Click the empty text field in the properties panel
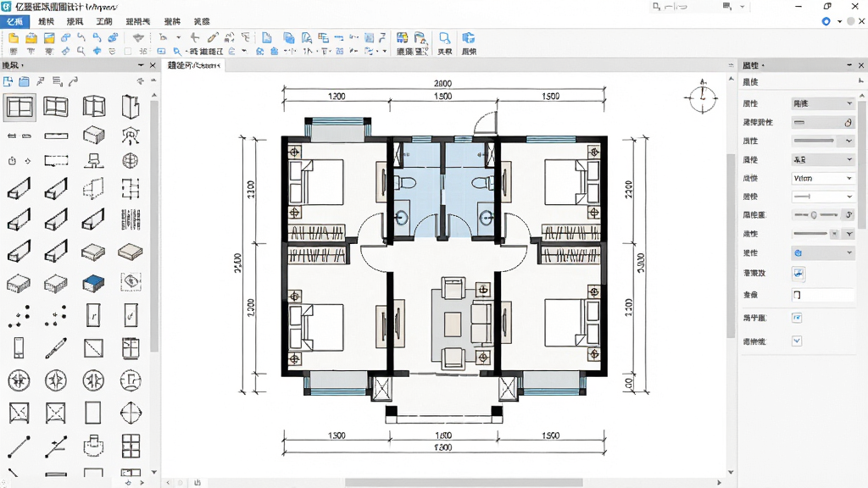The image size is (868, 488). [822, 295]
